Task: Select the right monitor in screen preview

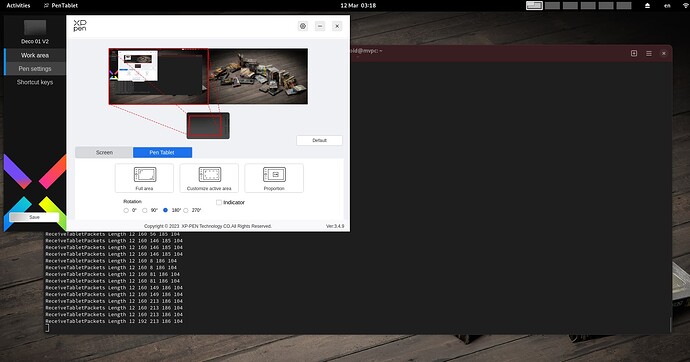Action: pyautogui.click(x=258, y=76)
